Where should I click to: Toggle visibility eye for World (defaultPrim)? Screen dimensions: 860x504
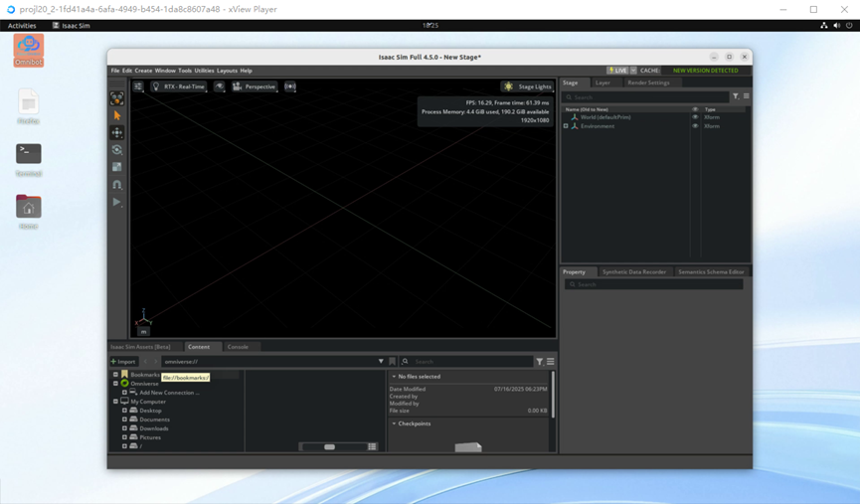click(x=695, y=117)
